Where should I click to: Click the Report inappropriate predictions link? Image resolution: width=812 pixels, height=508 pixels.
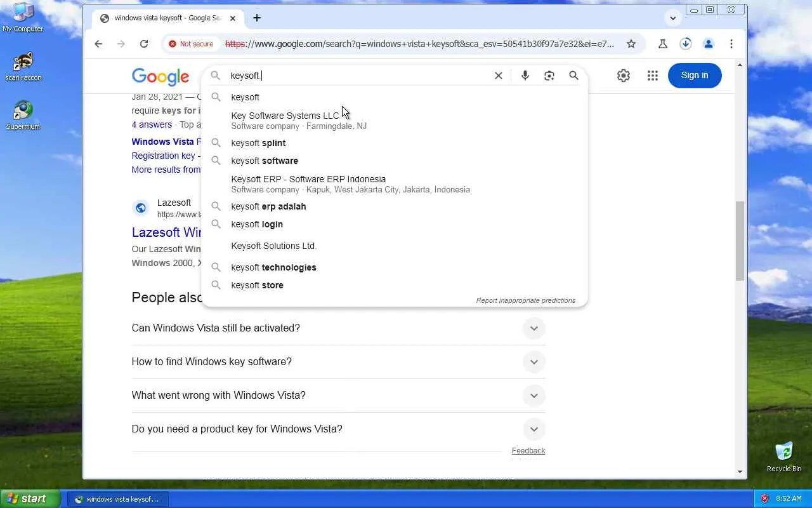tap(526, 300)
